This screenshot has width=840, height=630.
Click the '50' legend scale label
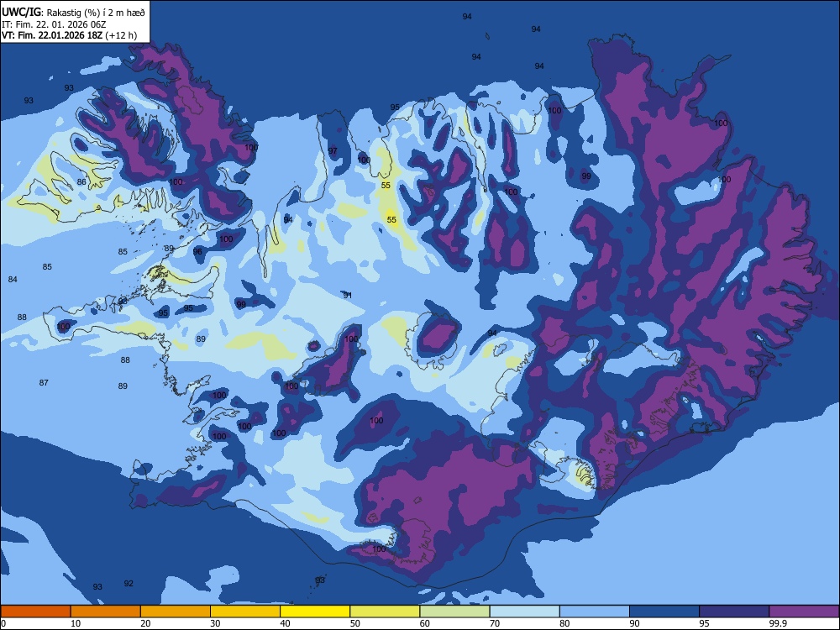[355, 623]
